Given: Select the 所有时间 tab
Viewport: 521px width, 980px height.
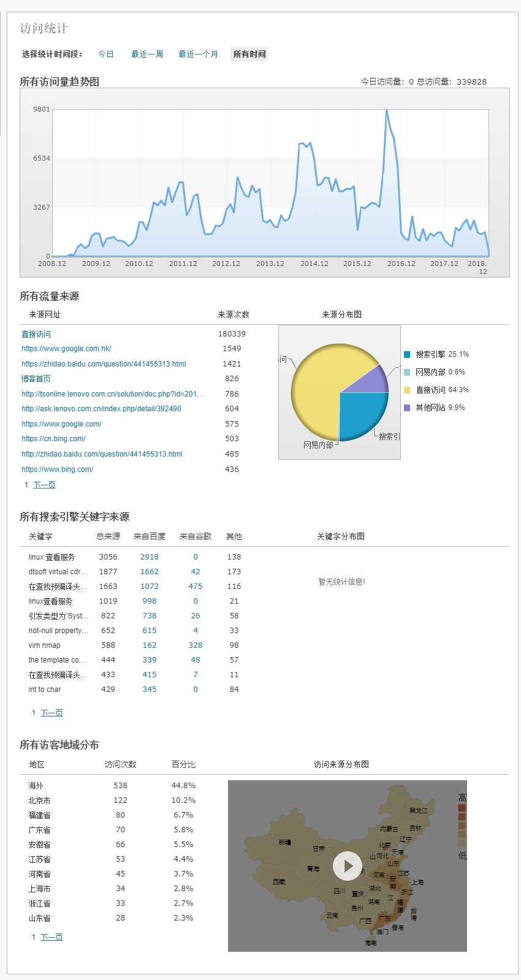Looking at the screenshot, I should click(x=249, y=54).
